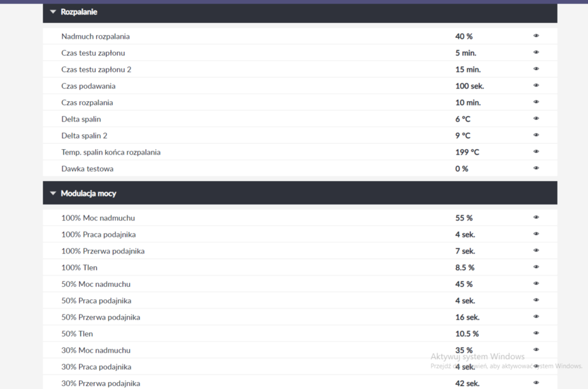Click eye icon for Czas podawania
The image size is (588, 389).
536,85
